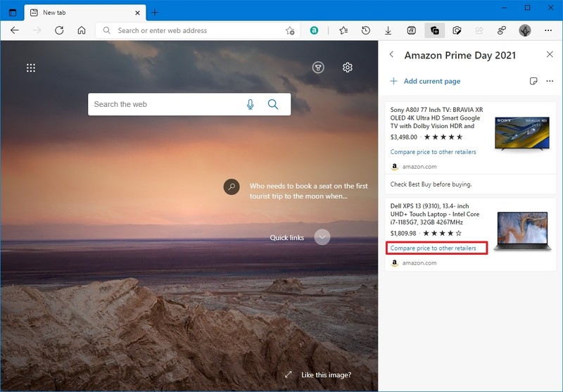Compare Sony TV price to other retailers
The image size is (563, 392).
[433, 152]
